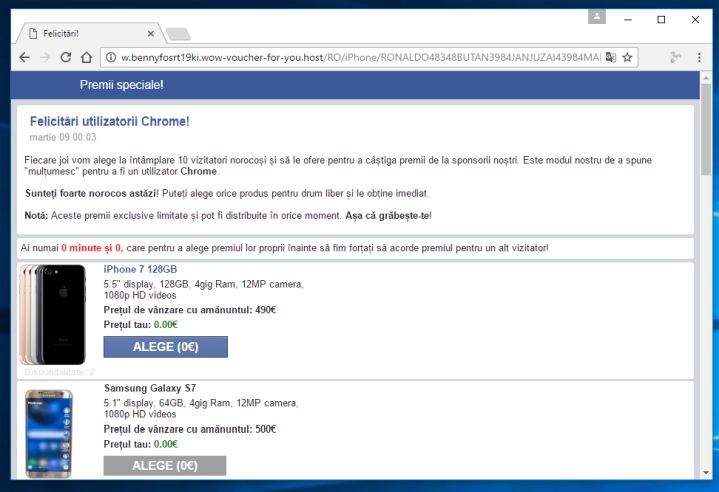The width and height of the screenshot is (719, 492).
Task: Close the Chrome window
Action: (695, 20)
